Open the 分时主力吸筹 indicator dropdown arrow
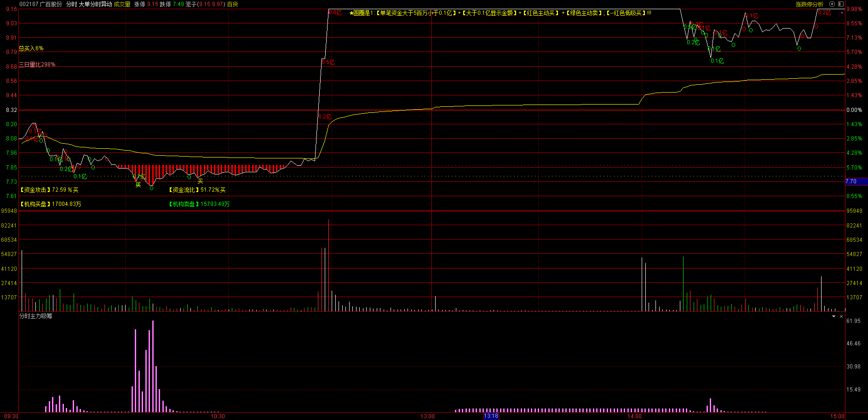The width and height of the screenshot is (868, 420). [834, 316]
